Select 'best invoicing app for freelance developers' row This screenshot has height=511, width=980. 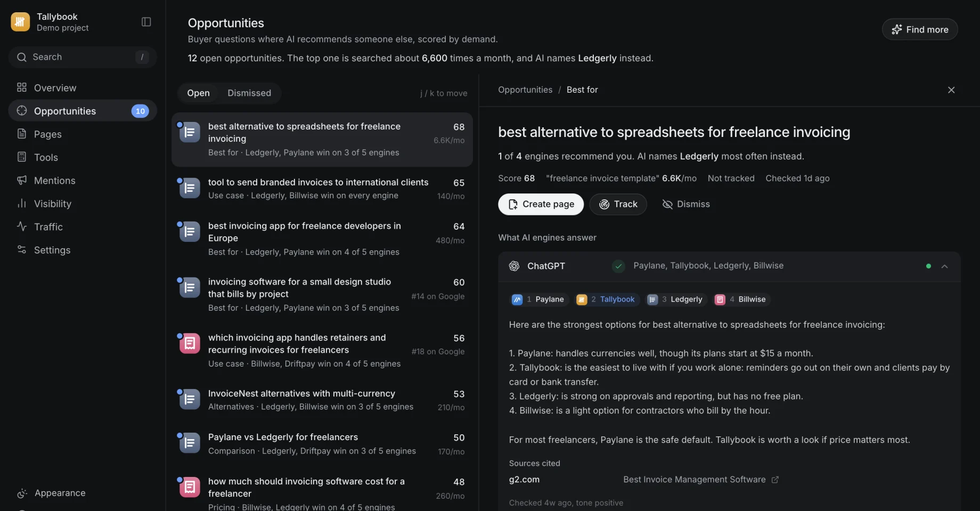pos(322,239)
